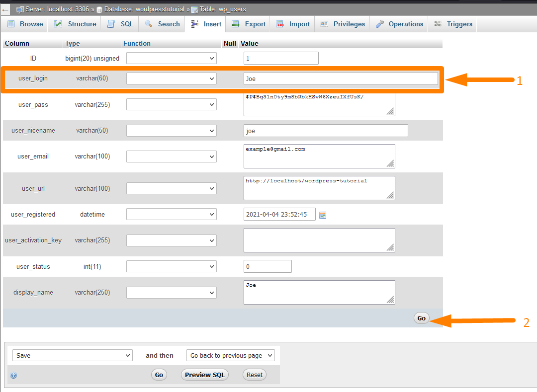The height and width of the screenshot is (392, 537).
Task: Click the Structure tab icon
Action: [x=58, y=24]
